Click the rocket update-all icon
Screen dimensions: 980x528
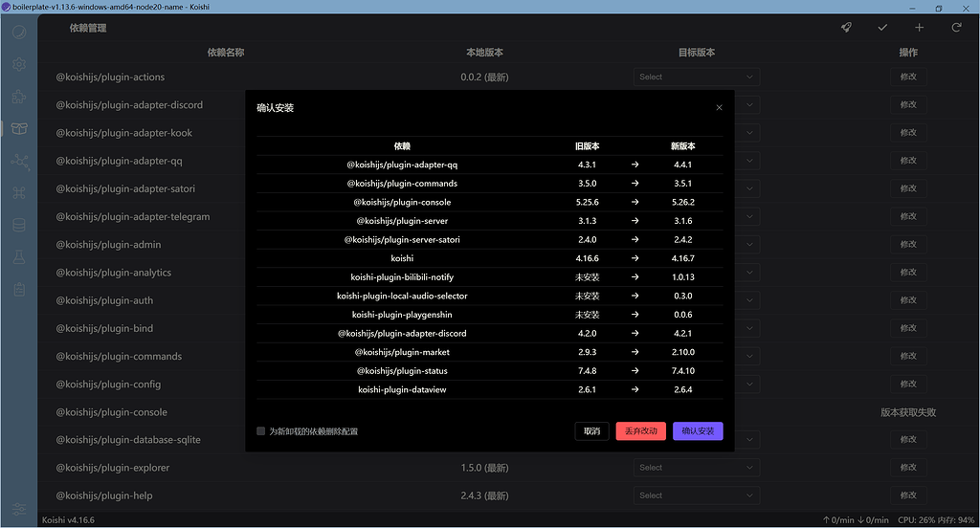click(847, 28)
